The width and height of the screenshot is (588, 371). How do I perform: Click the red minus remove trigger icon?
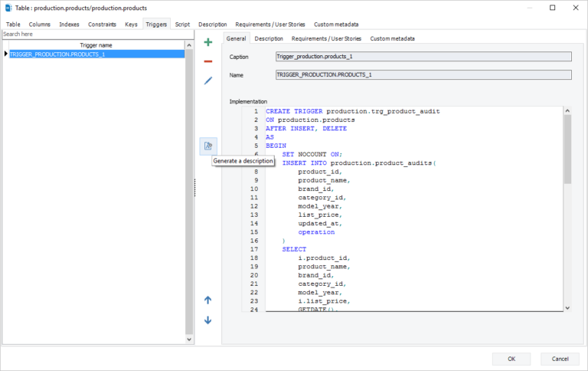click(207, 61)
